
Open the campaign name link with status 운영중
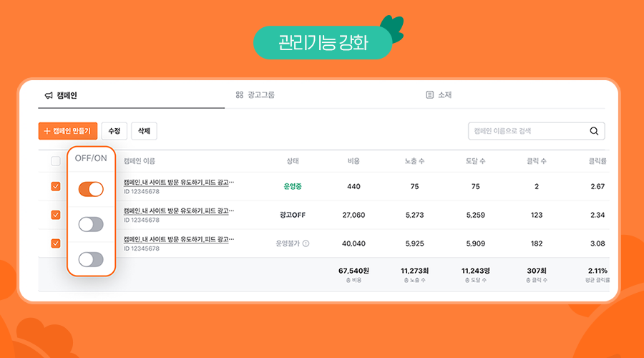click(x=178, y=183)
